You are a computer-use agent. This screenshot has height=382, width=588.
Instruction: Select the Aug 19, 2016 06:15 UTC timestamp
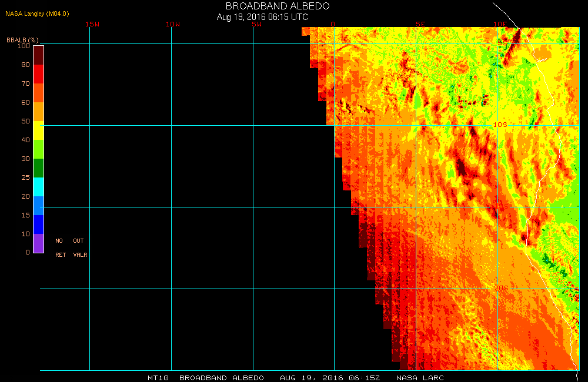coord(262,17)
